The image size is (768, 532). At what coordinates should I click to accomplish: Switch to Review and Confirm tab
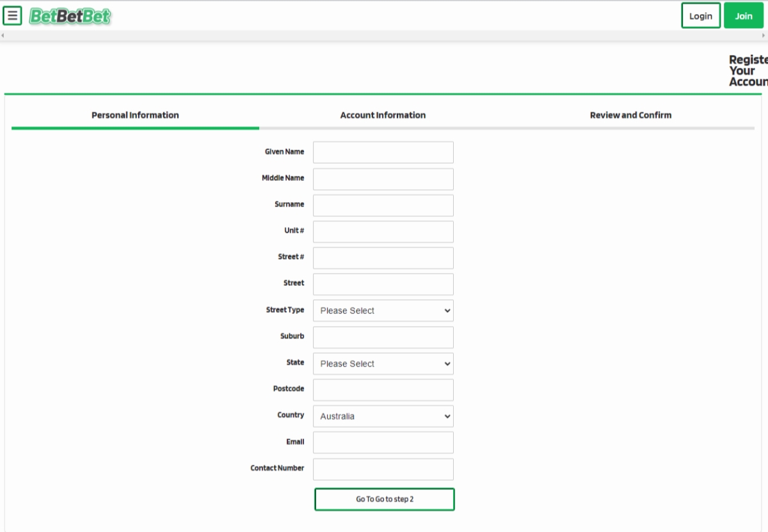coord(630,116)
